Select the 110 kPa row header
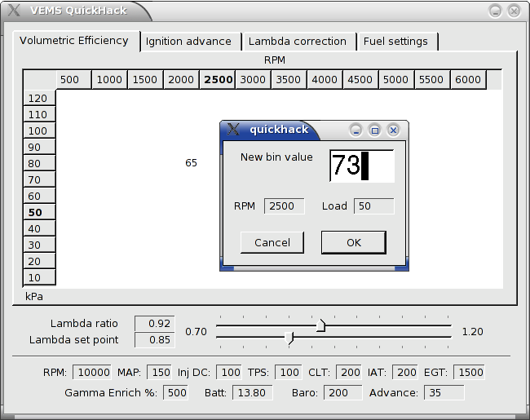530x420 pixels. [x=39, y=114]
